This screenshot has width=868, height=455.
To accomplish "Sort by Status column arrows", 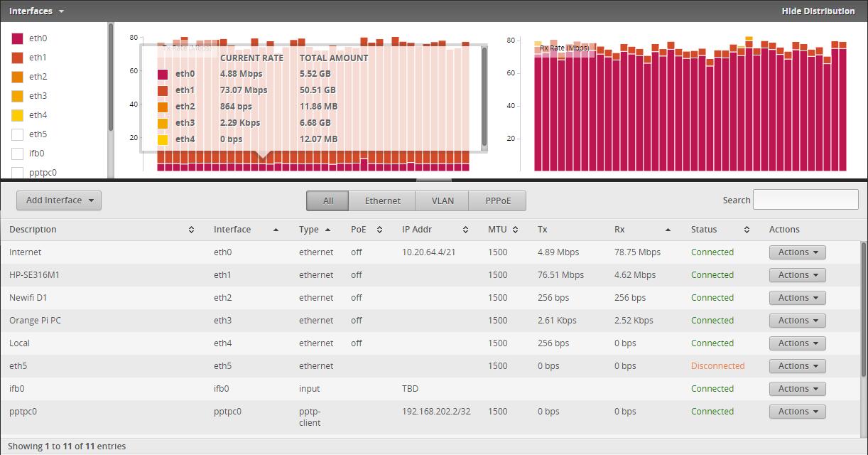I will (747, 230).
